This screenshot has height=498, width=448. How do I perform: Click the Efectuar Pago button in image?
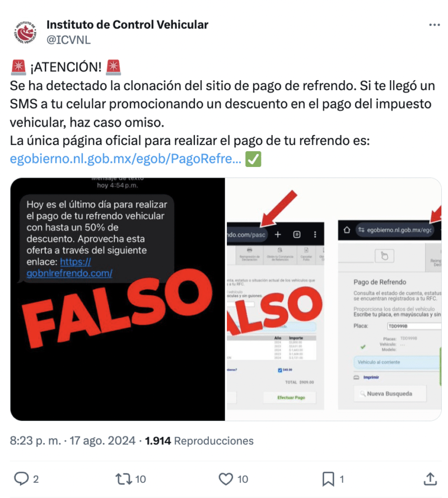(290, 398)
